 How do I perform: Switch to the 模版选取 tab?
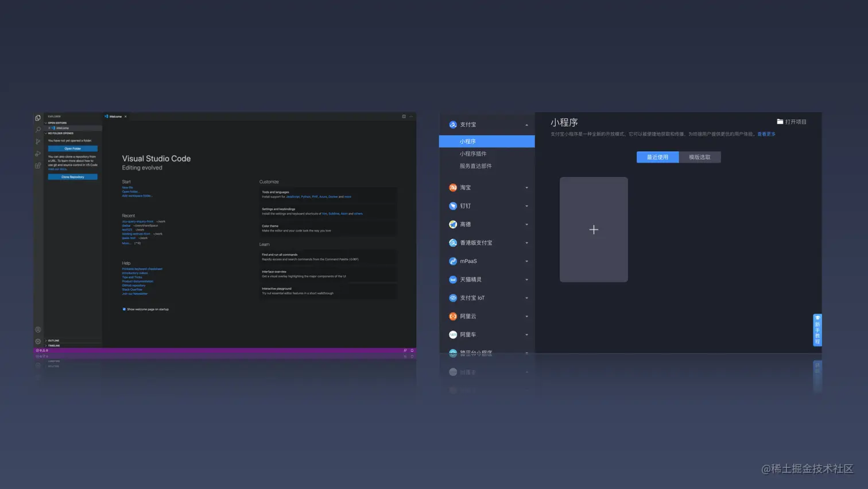(x=700, y=157)
